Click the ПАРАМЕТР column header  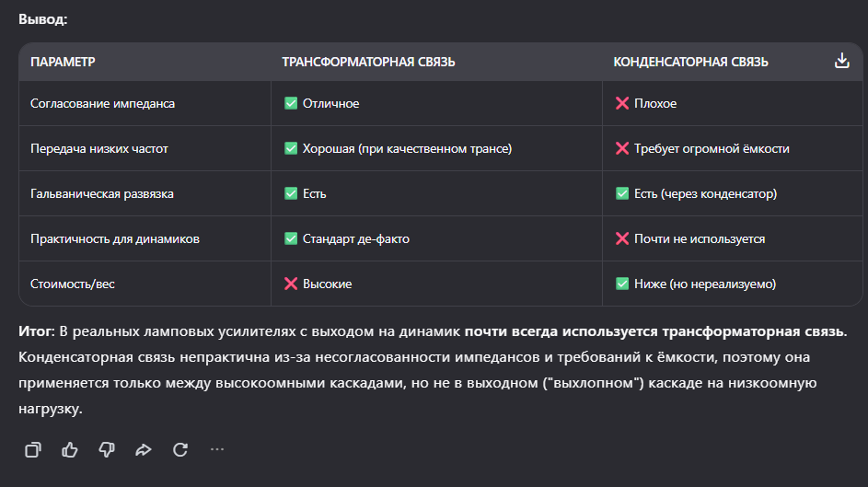[63, 62]
